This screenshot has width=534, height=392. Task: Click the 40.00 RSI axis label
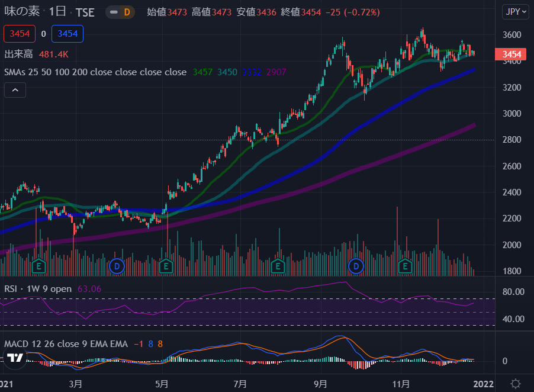(513, 319)
